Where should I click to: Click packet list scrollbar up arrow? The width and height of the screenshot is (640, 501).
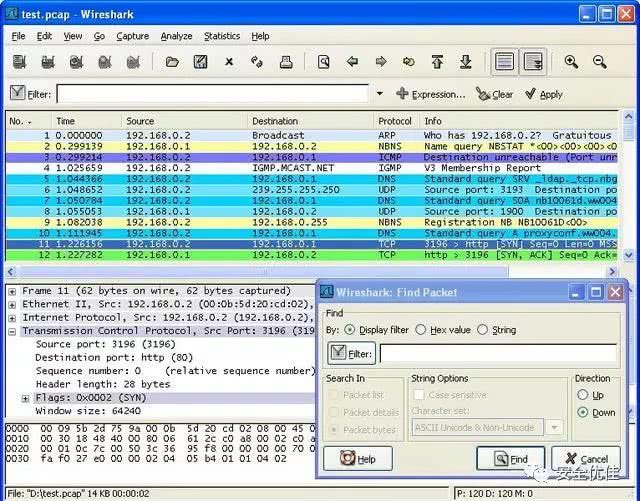pyautogui.click(x=628, y=116)
